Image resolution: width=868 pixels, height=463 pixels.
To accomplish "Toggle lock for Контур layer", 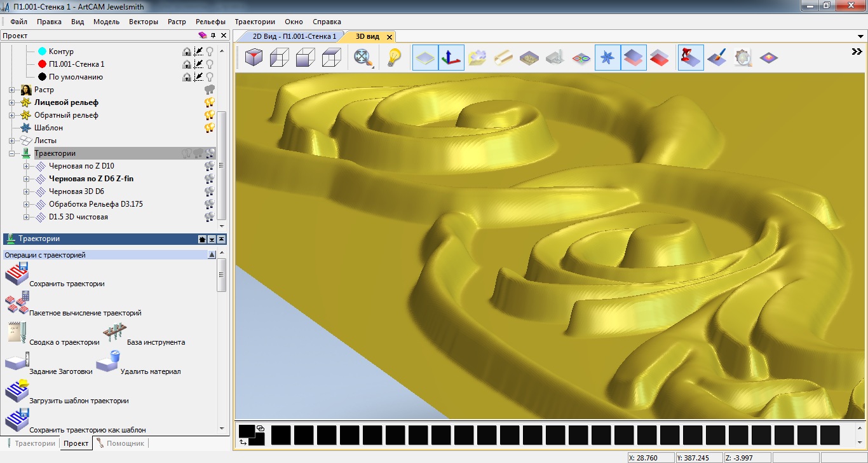I will [187, 51].
